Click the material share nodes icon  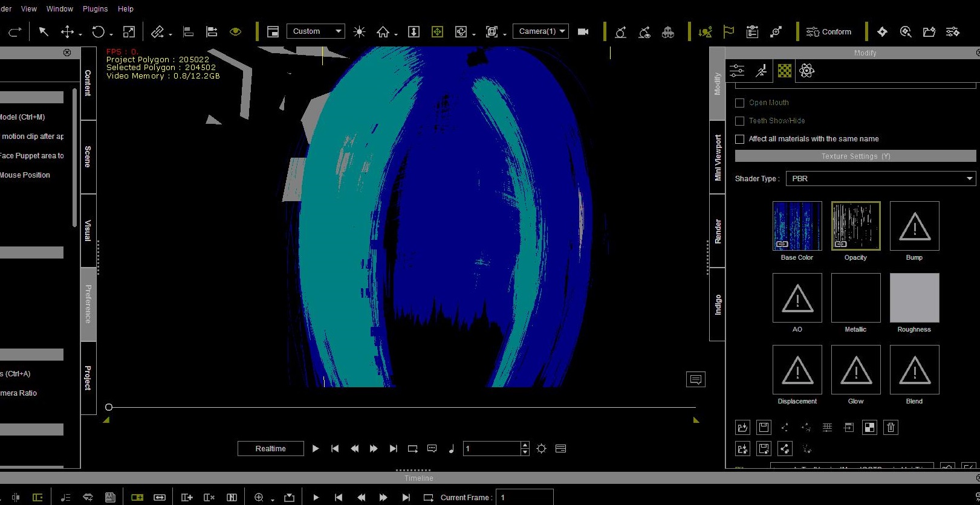click(785, 449)
